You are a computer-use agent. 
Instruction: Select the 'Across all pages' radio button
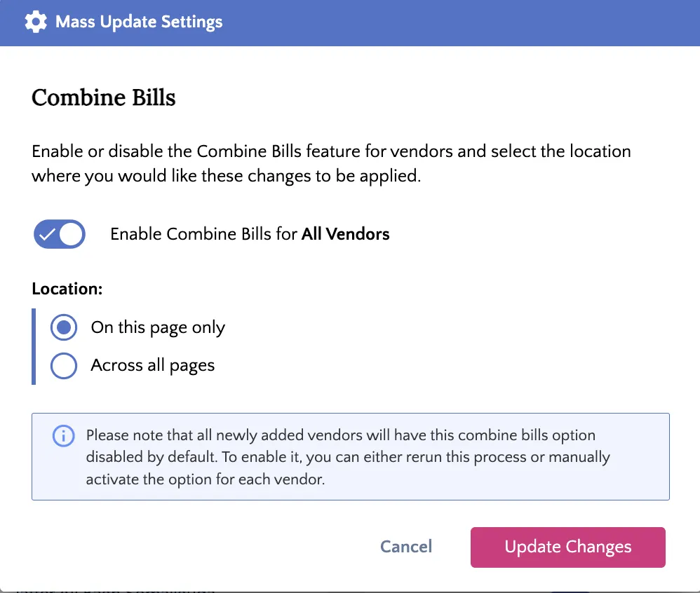[x=63, y=365]
